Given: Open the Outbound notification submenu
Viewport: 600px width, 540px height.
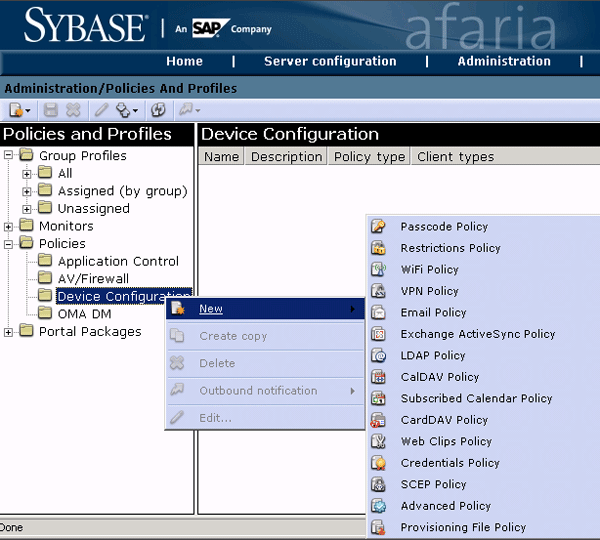Looking at the screenshot, I should coord(265,390).
